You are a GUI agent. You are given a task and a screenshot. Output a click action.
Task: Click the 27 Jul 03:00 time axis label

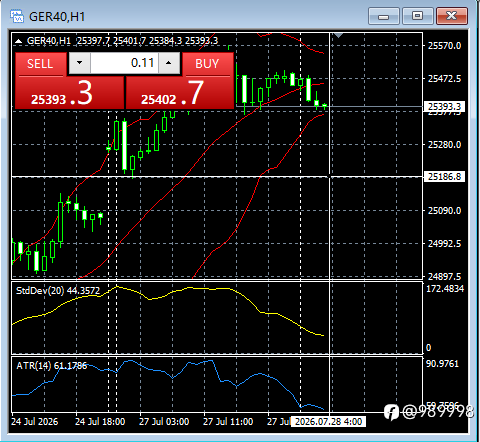(x=164, y=422)
